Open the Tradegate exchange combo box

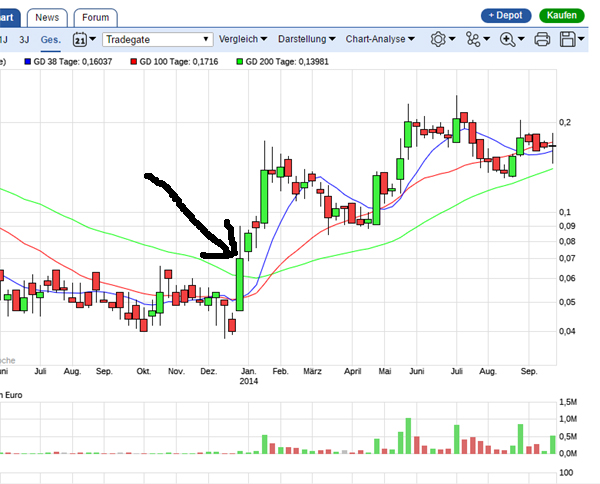[158, 39]
